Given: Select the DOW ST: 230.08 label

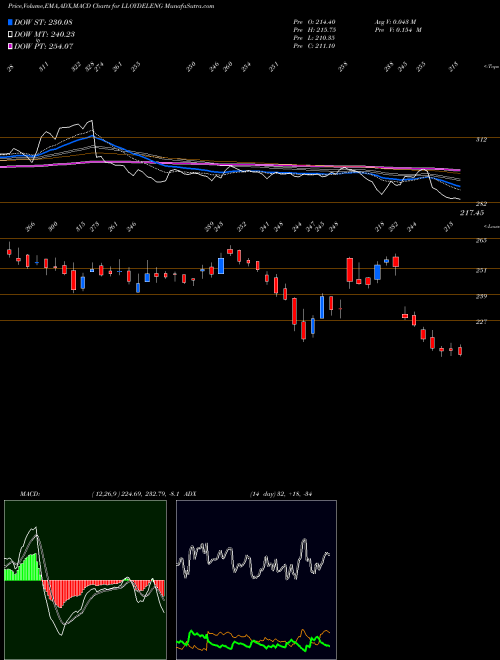Looking at the screenshot, I should (x=44, y=22).
